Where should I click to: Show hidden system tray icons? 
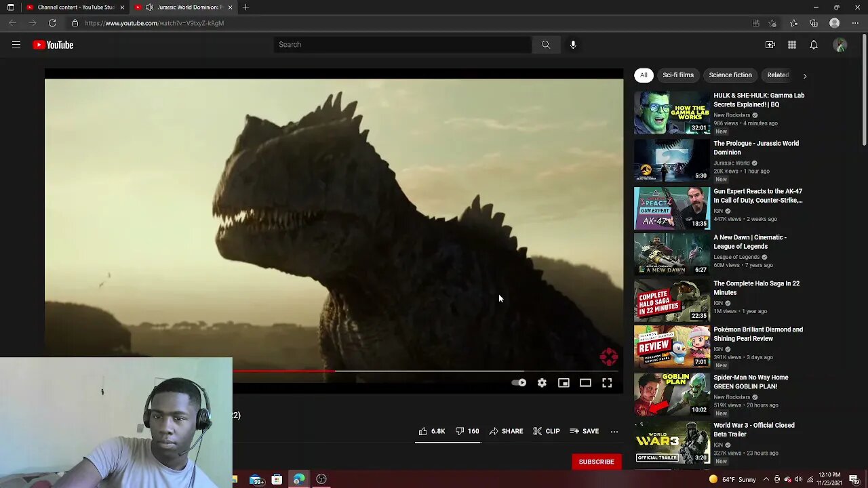[x=766, y=480]
